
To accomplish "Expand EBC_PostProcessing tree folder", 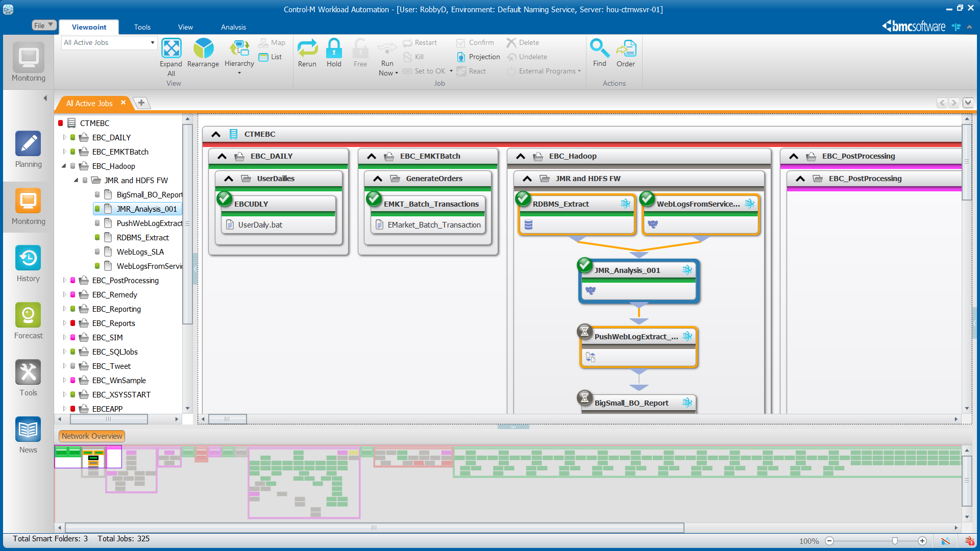I will [64, 280].
